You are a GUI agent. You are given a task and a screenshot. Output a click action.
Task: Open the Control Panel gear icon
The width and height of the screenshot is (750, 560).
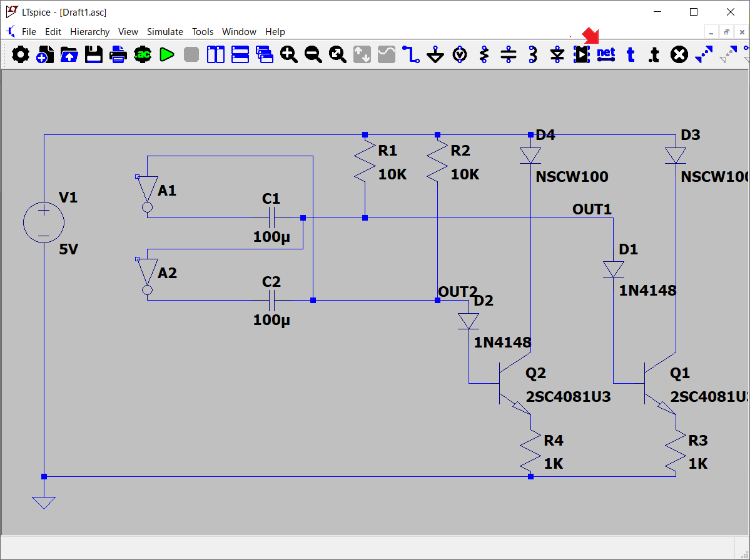21,55
